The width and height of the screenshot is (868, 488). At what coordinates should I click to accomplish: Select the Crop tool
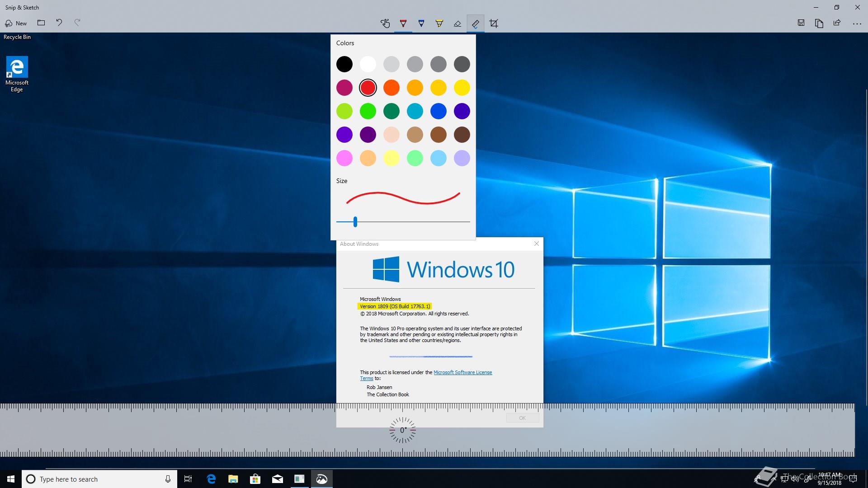[494, 23]
